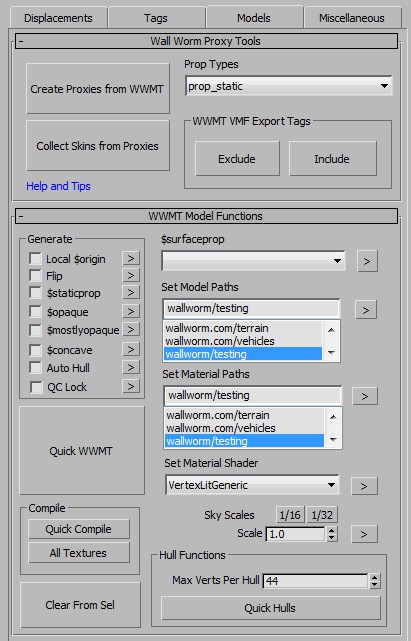Click the All Textures button

point(79,553)
